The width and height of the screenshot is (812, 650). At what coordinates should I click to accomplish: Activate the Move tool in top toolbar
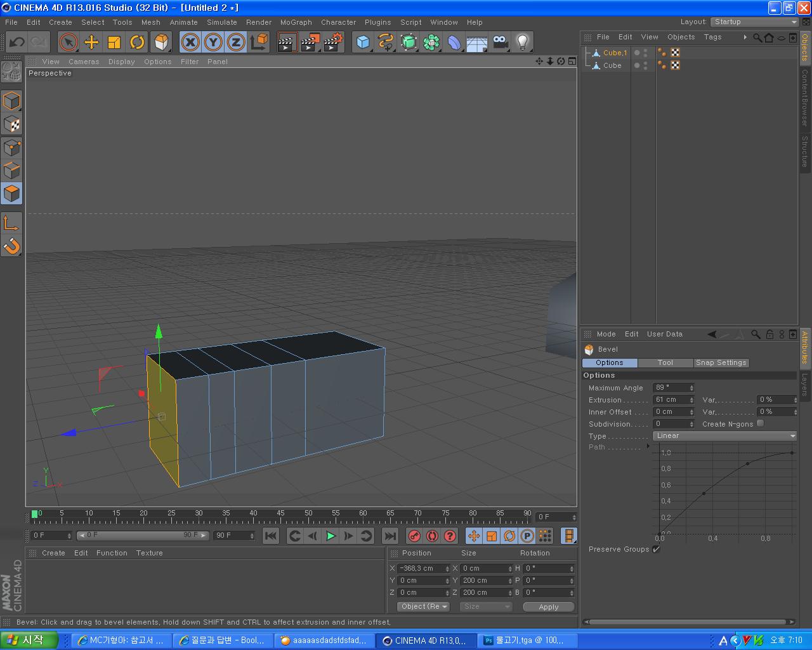click(x=91, y=43)
